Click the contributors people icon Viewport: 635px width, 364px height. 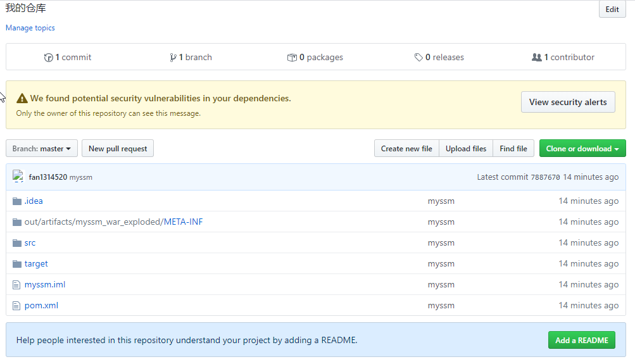tap(537, 57)
